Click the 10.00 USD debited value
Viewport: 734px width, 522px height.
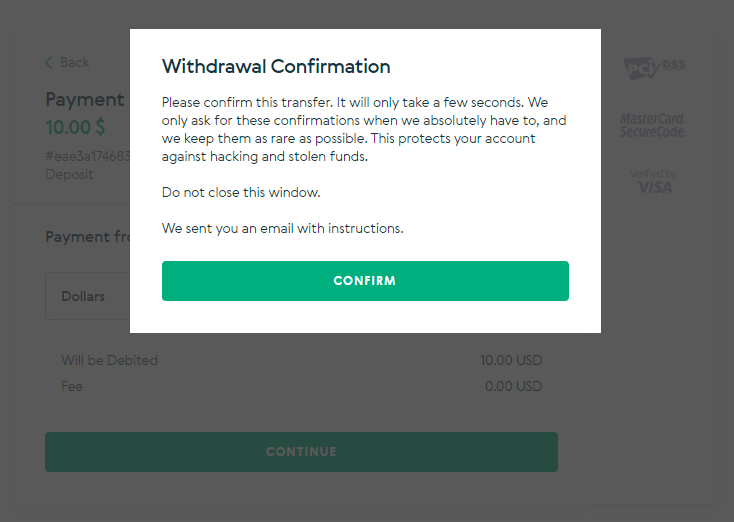tap(511, 360)
